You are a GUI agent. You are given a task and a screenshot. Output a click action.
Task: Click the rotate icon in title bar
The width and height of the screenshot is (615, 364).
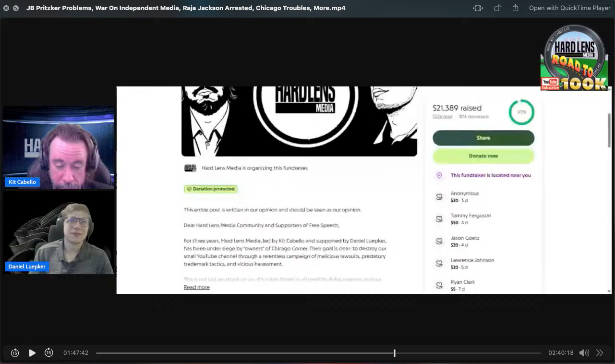click(x=497, y=8)
